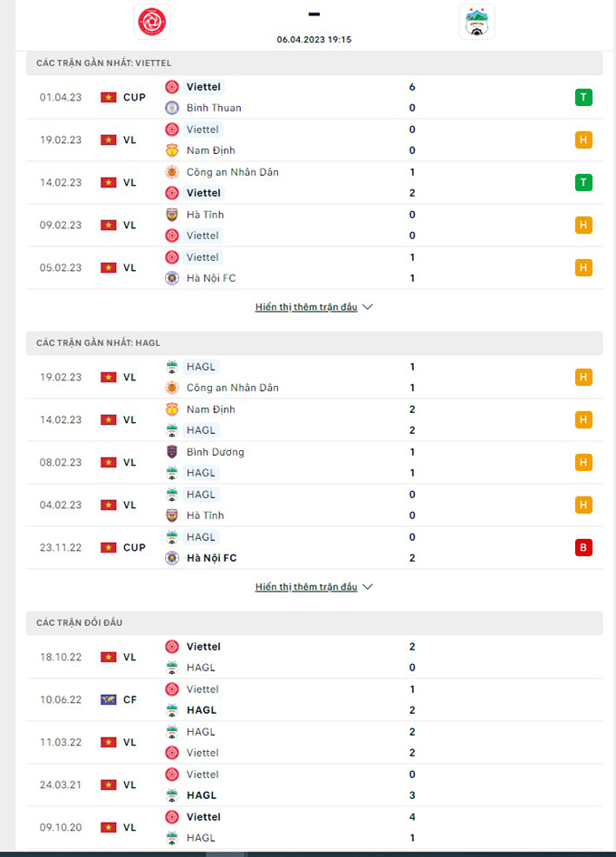Click the orange H badge for 19.02.23 HAGL match
The height and width of the screenshot is (857, 616).
tap(583, 377)
